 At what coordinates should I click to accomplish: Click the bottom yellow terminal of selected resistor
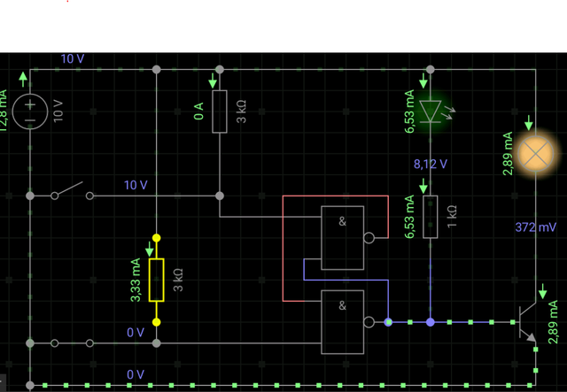156,322
